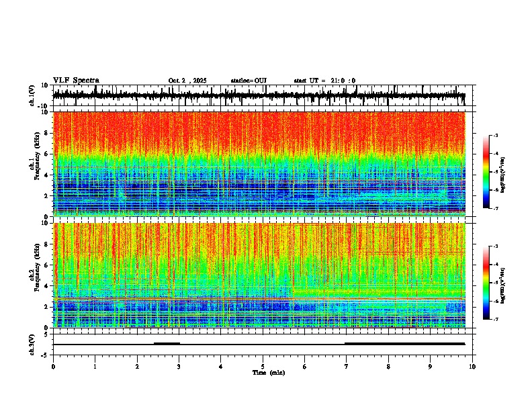Click the Time axis tick label "7"
The width and height of the screenshot is (532, 411).
[x=347, y=367]
